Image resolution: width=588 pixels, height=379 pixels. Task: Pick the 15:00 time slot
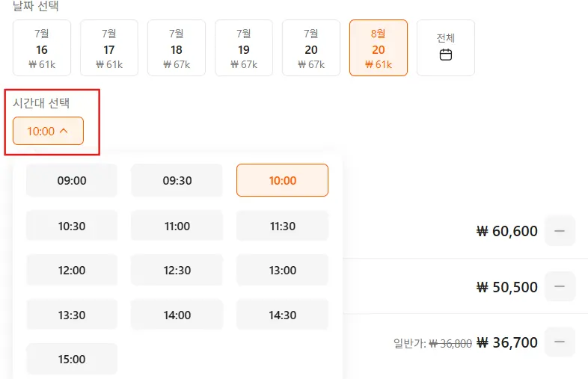tap(72, 359)
